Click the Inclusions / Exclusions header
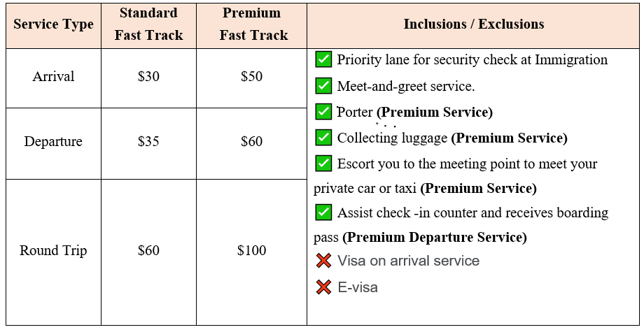Image resolution: width=644 pixels, height=332 pixels. 473,24
